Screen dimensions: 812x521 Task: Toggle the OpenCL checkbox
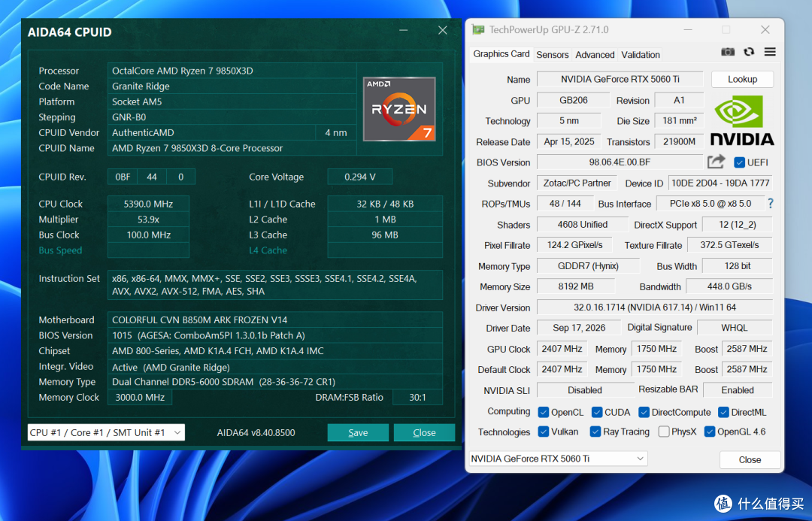coord(544,412)
